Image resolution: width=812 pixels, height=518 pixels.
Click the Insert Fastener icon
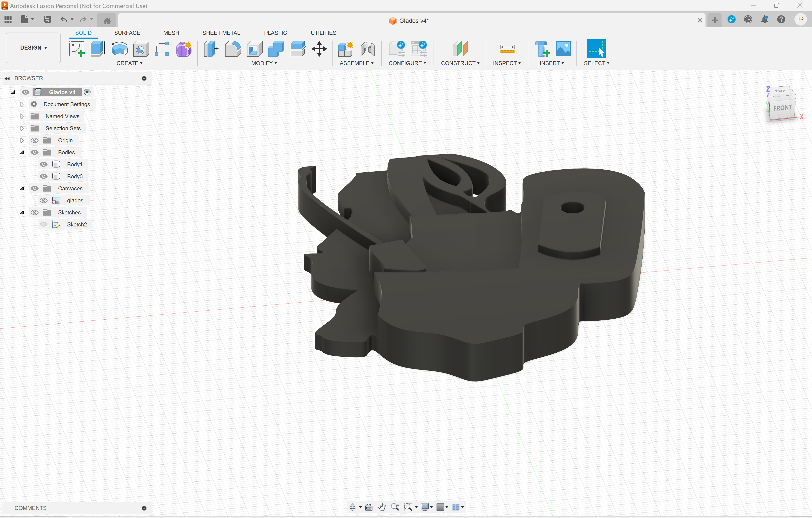(x=542, y=49)
